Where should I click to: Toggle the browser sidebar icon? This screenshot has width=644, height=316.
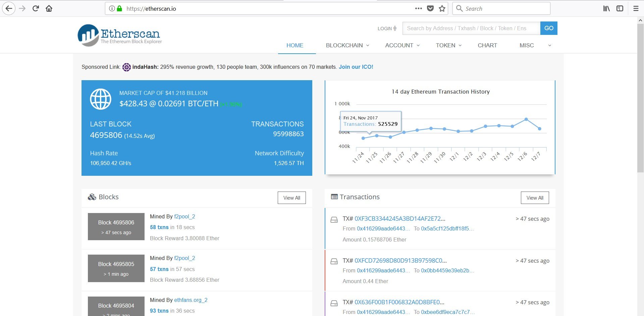tap(620, 8)
